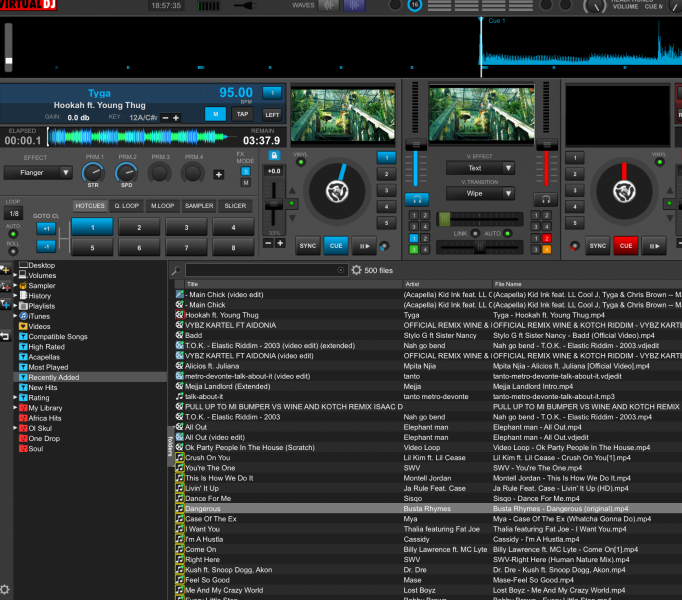
Task: Click the right deck headphone cue icon
Action: 545,200
